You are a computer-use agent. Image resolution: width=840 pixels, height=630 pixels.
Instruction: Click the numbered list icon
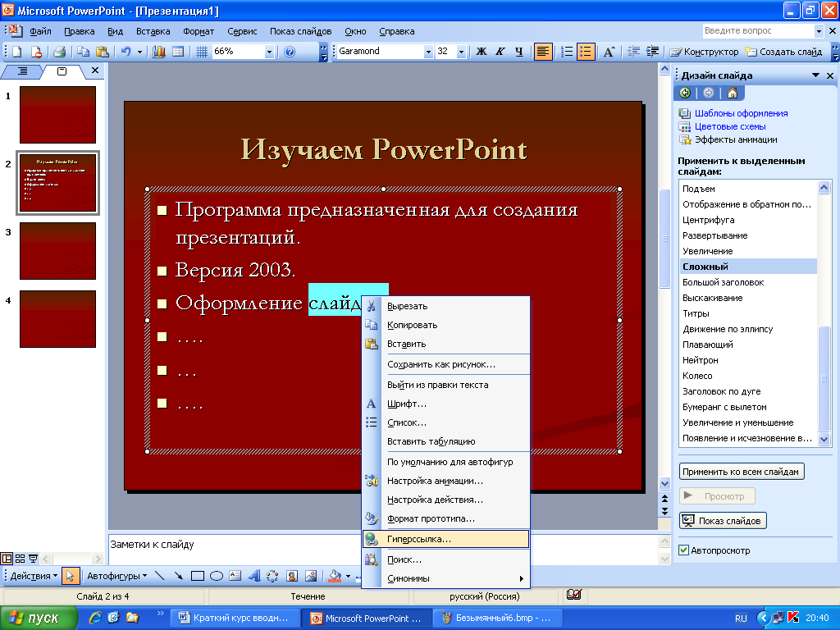click(x=567, y=52)
